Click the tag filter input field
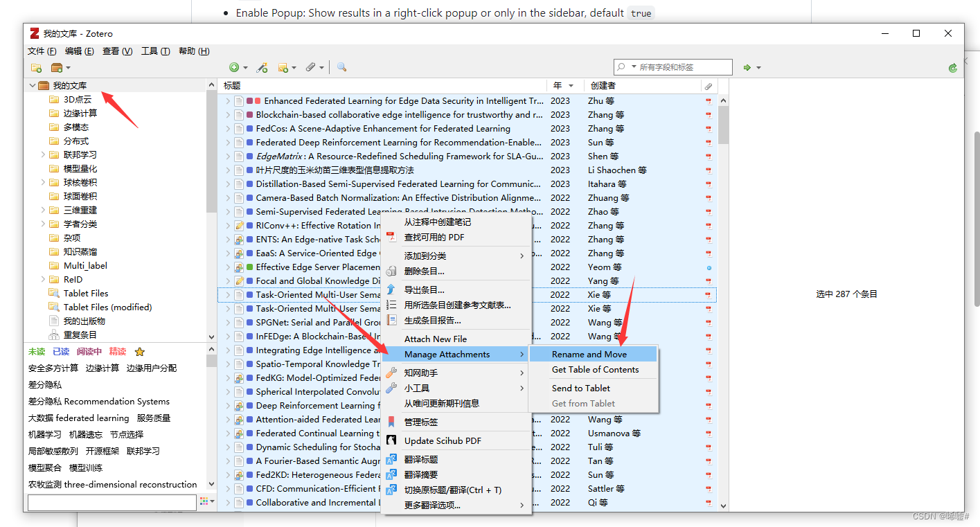This screenshot has width=980, height=527. pyautogui.click(x=112, y=503)
